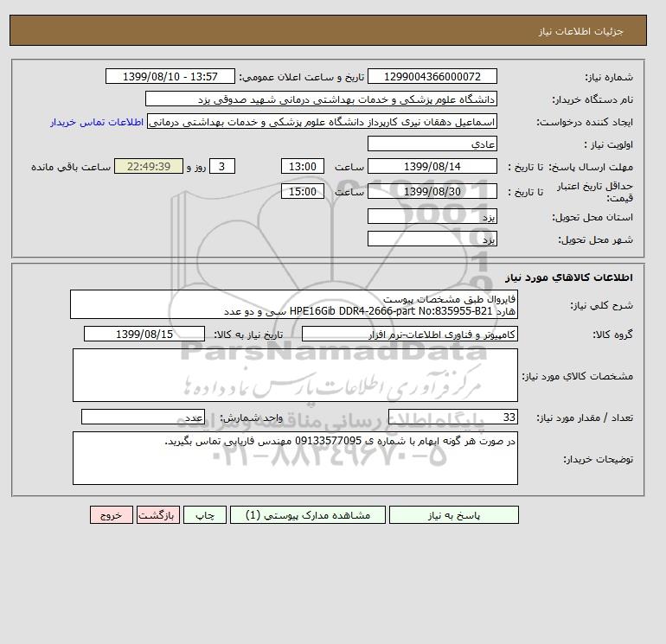Click the 'تاریخ نیاز به کالا:' label
Image resolution: width=666 pixels, height=644 pixels.
click(248, 335)
